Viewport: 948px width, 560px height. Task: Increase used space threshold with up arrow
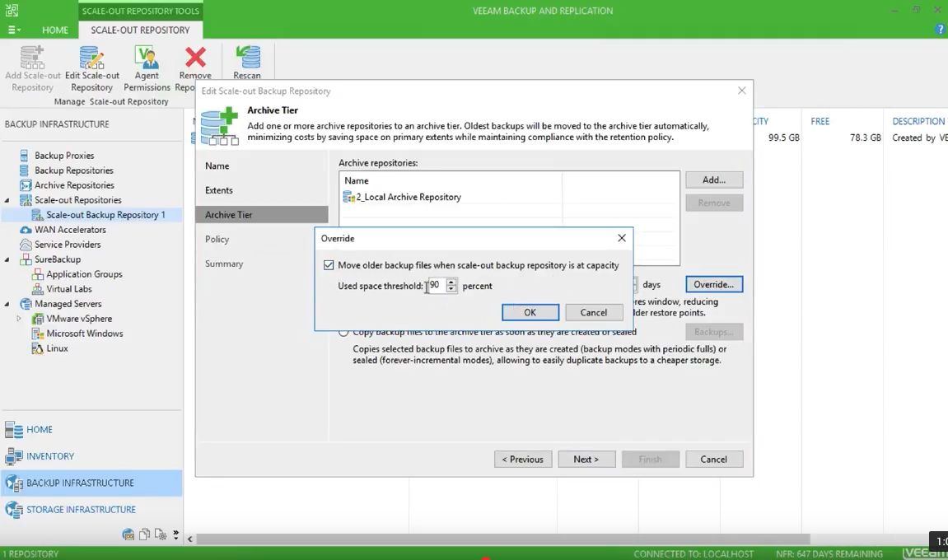(x=451, y=282)
